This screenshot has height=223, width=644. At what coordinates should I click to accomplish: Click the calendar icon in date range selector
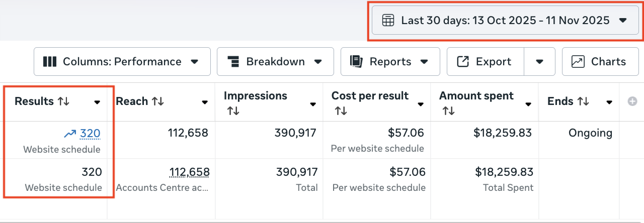(388, 21)
